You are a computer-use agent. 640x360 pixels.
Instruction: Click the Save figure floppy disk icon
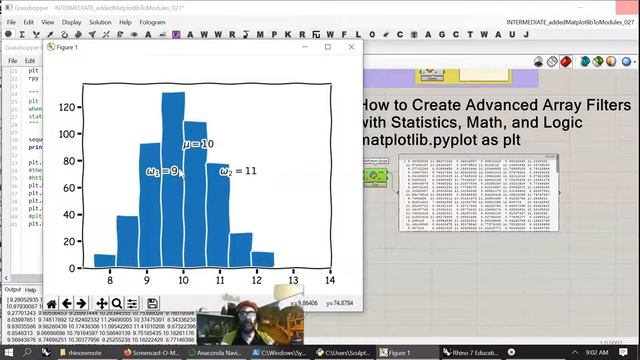point(152,303)
